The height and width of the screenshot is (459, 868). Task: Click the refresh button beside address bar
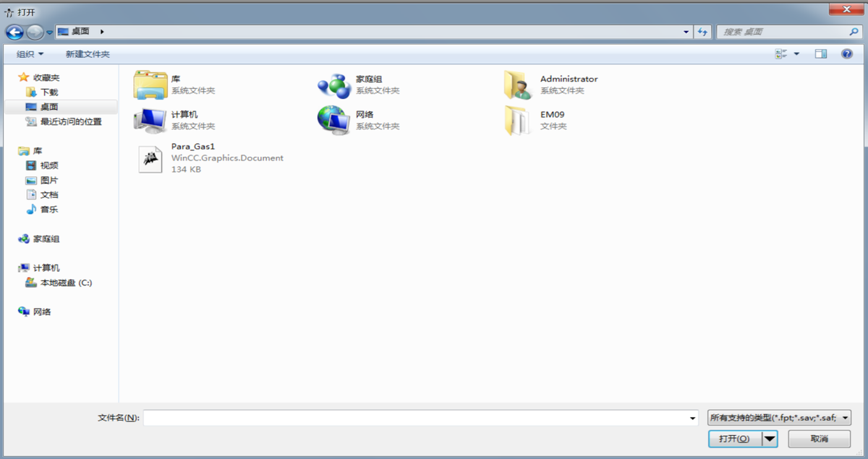[x=702, y=32]
